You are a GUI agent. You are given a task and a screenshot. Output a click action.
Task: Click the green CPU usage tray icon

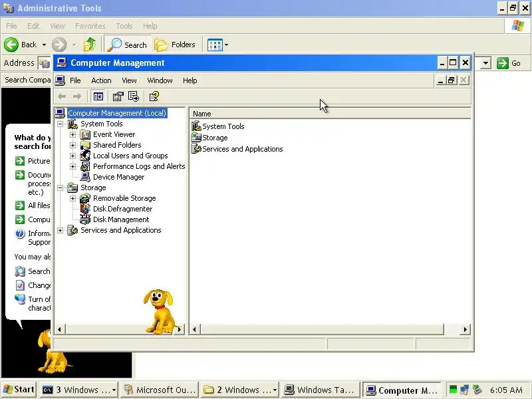point(453,390)
